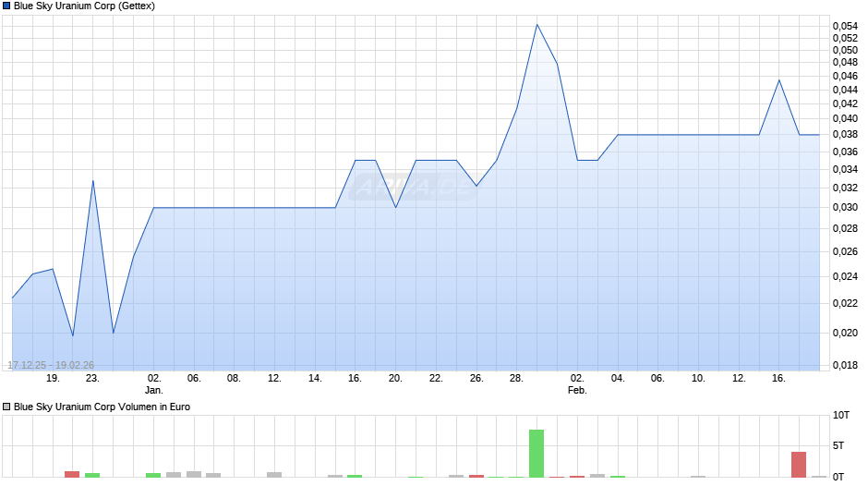The width and height of the screenshot is (868, 486).
Task: Click the x-axis label '02. Feb.'
Action: [577, 384]
